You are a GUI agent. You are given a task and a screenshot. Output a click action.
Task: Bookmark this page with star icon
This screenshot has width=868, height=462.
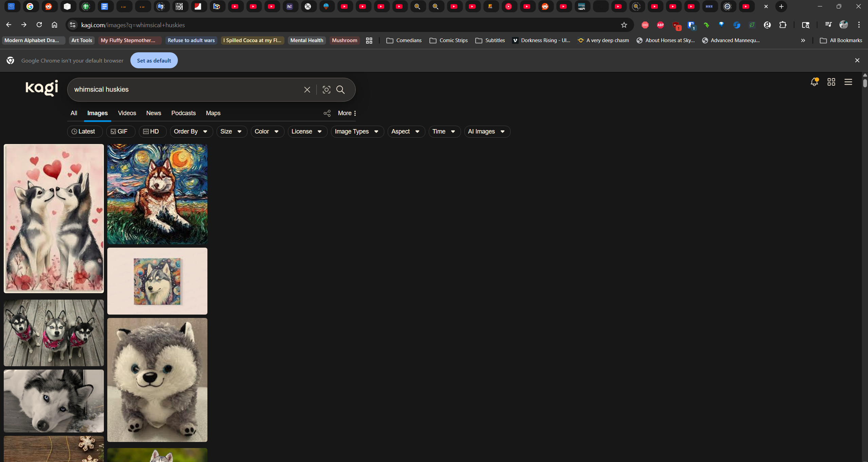coord(624,25)
